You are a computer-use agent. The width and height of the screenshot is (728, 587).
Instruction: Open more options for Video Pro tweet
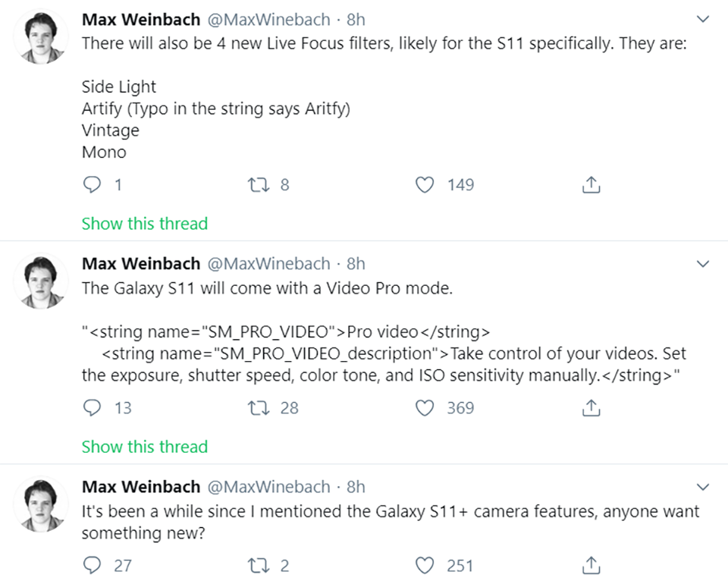click(x=704, y=264)
